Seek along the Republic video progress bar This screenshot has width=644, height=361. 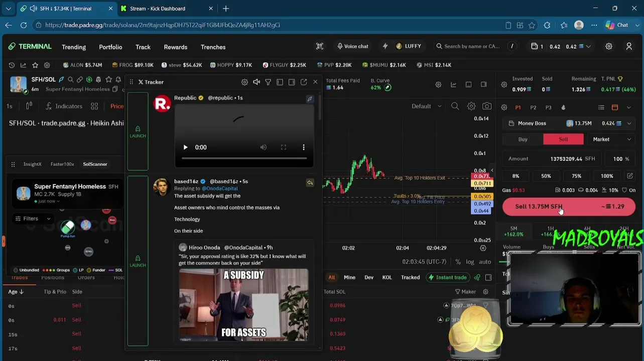244,158
